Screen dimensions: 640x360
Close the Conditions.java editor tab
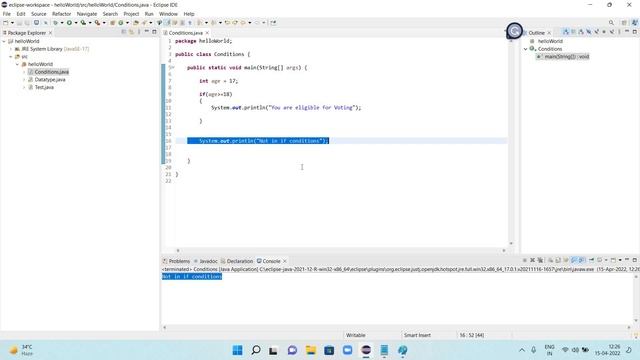(207, 33)
